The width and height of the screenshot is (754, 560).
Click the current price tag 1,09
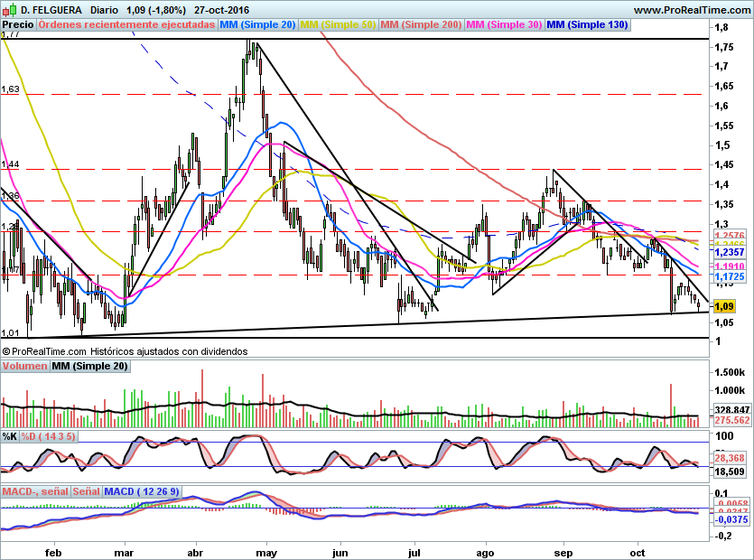pos(724,306)
